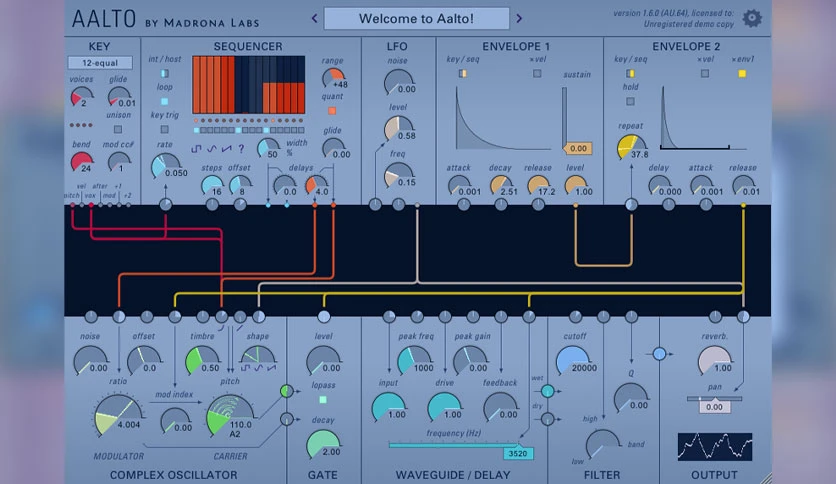Toggle the sequencer quant checkbox
Image resolution: width=836 pixels, height=484 pixels.
tap(332, 111)
